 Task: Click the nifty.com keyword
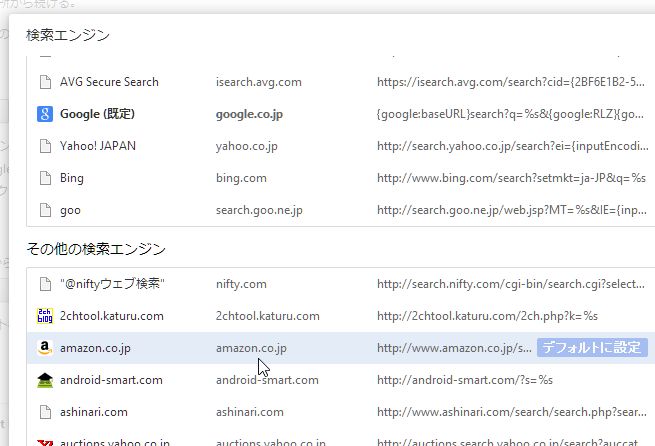point(241,284)
